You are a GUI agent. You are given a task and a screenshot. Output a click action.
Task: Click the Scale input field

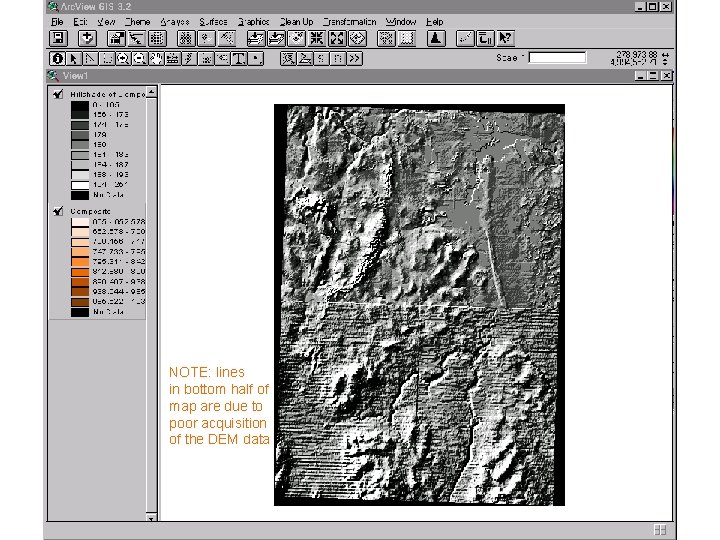[557, 58]
